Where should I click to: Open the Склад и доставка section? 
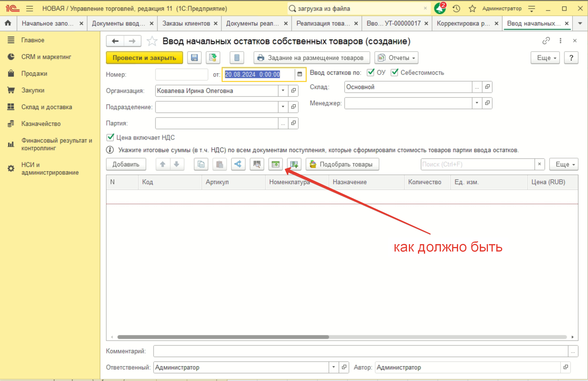click(46, 107)
